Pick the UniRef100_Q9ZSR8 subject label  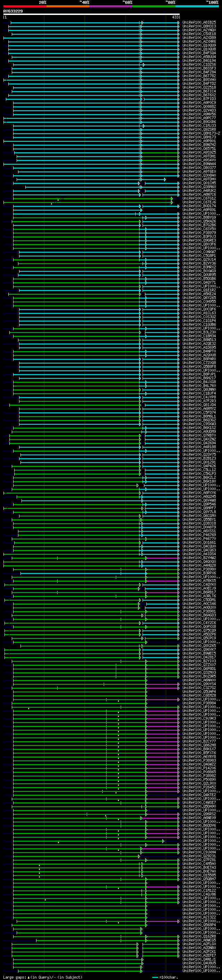pos(199,129)
